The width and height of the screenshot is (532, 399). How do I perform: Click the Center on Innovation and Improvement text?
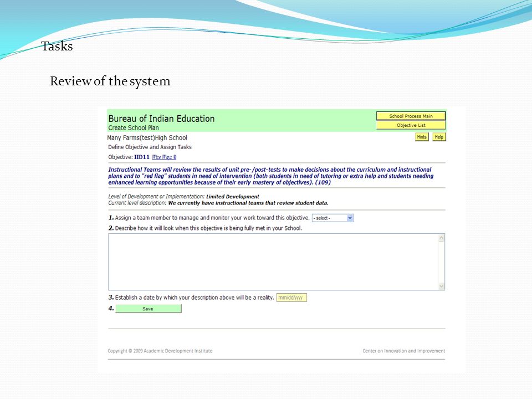coord(404,351)
